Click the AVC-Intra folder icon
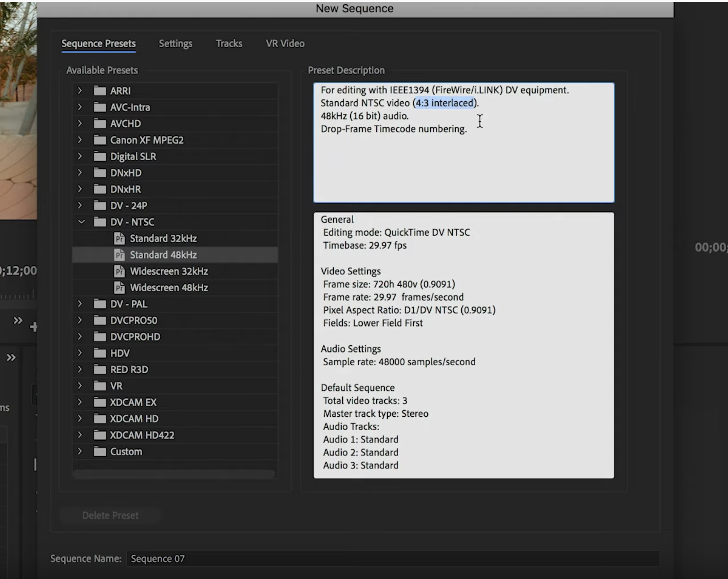Viewport: 728px width, 579px height. (100, 107)
